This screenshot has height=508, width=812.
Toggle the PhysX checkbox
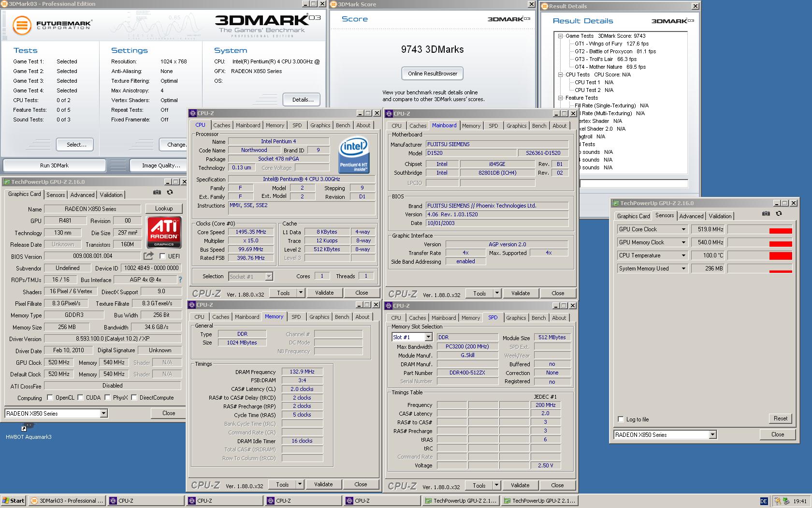click(x=107, y=398)
